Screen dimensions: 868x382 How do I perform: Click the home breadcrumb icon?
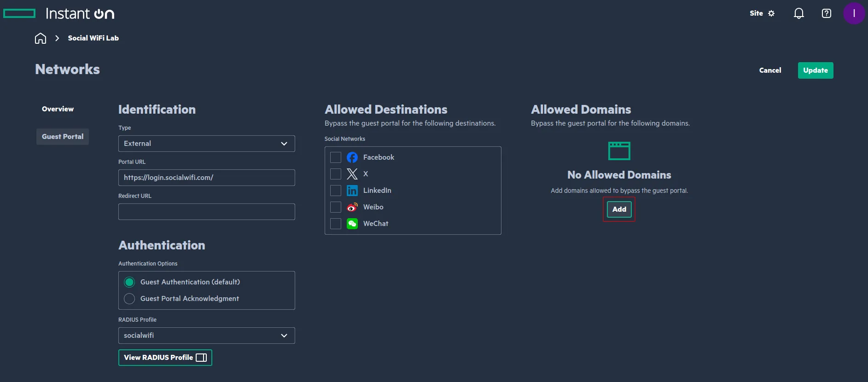(x=41, y=38)
